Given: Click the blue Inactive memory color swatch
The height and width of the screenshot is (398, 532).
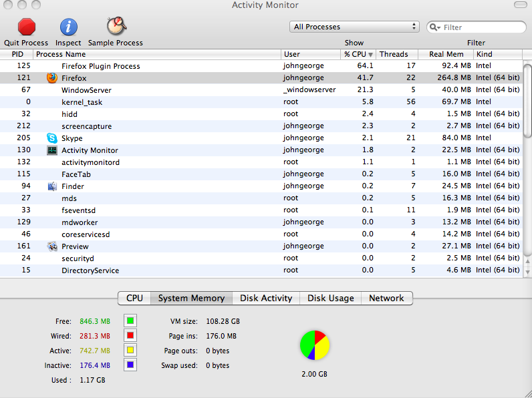Looking at the screenshot, I should click(130, 365).
